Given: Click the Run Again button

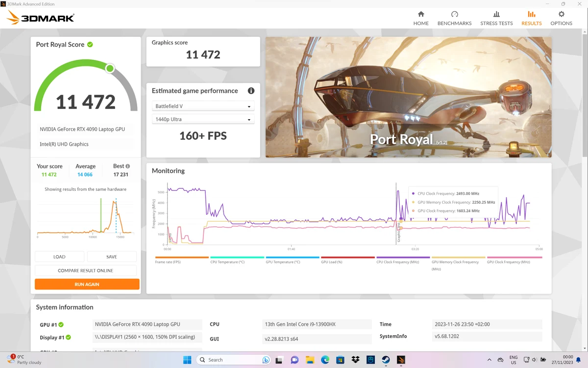Looking at the screenshot, I should pyautogui.click(x=87, y=284).
